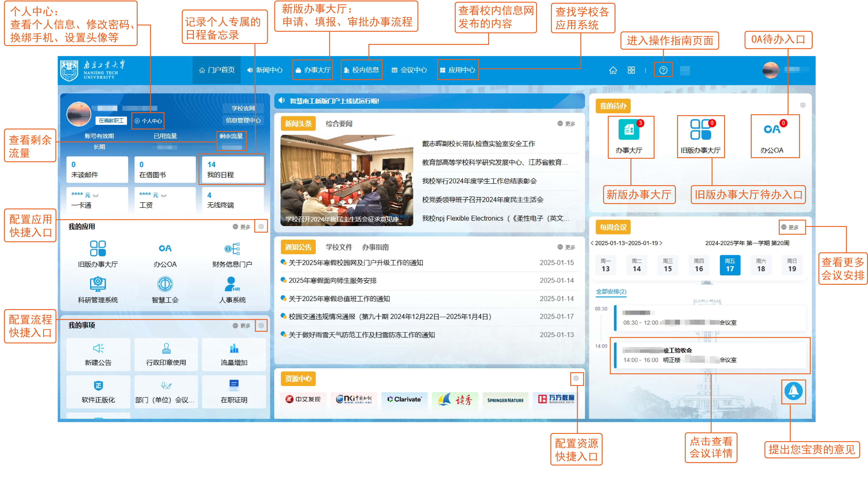
Task: Click 新建公告 item
Action: pos(98,354)
